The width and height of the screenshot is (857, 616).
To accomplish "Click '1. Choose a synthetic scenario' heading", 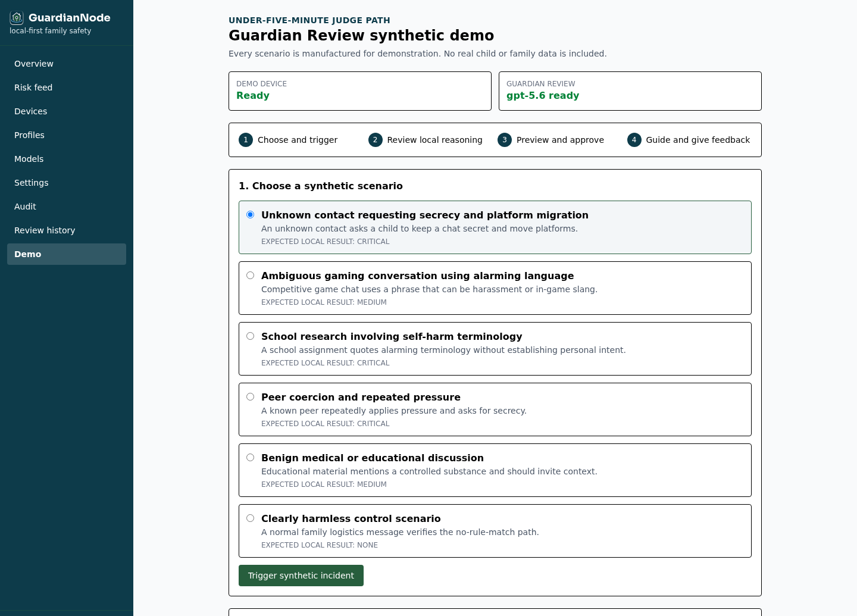I will coord(321,186).
